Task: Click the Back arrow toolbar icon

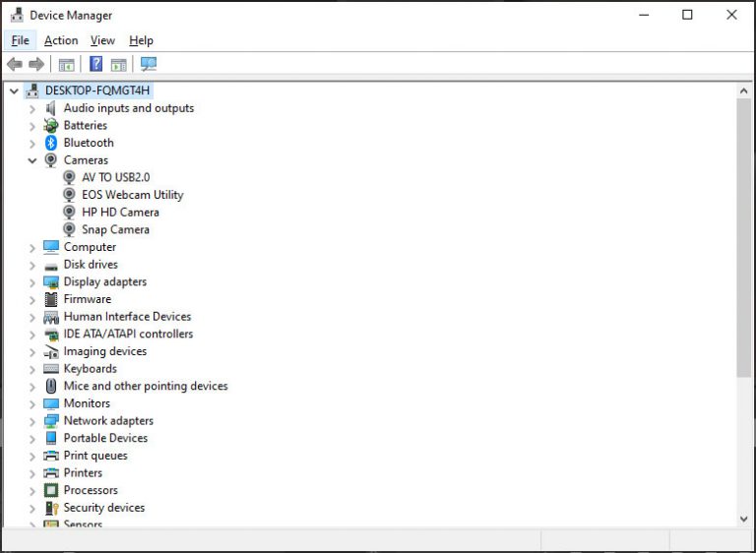Action: [14, 65]
